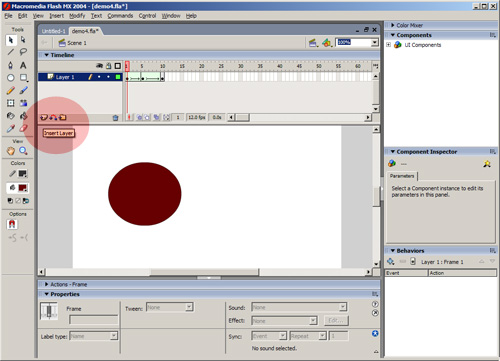Select the Paint Bucket tool
Screen dimensions: 500x361
[x=23, y=116]
